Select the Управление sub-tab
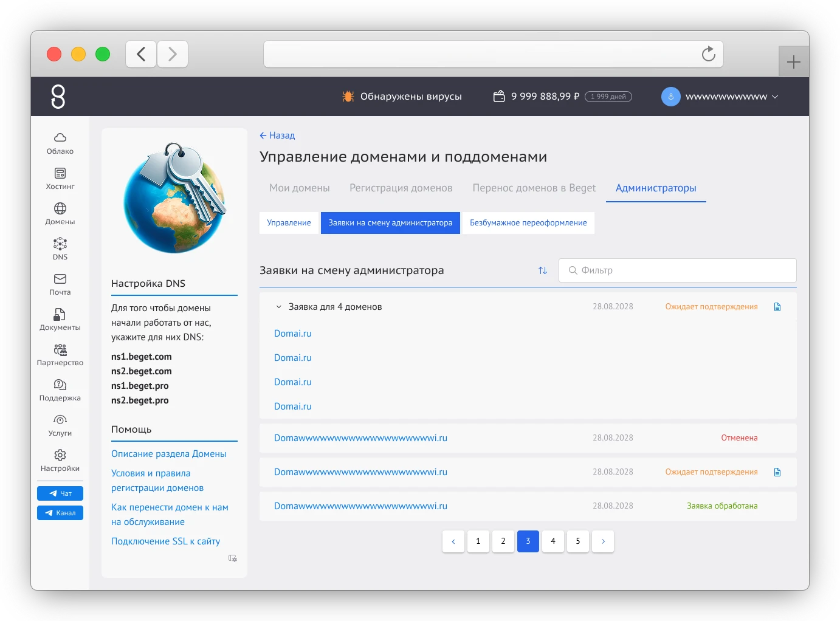Screen dimensions: 840x621 point(289,223)
